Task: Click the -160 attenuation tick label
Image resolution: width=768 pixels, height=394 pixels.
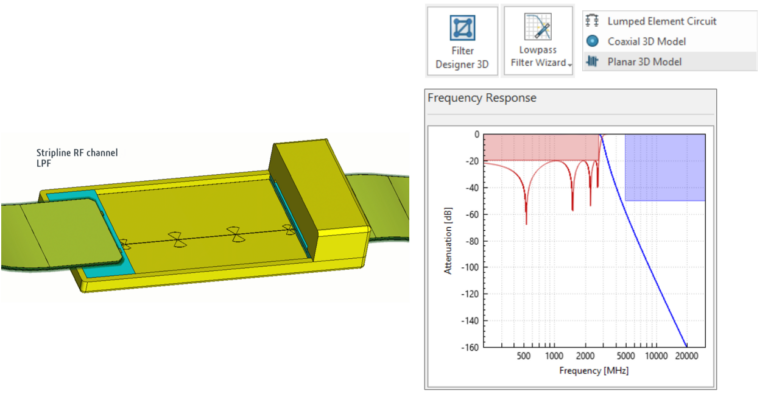Action: (x=471, y=347)
